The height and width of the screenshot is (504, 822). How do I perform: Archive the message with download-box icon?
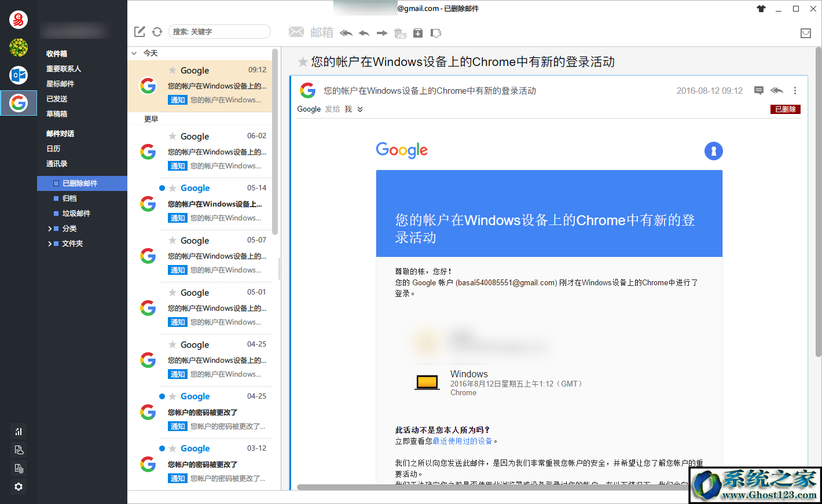[x=418, y=33]
